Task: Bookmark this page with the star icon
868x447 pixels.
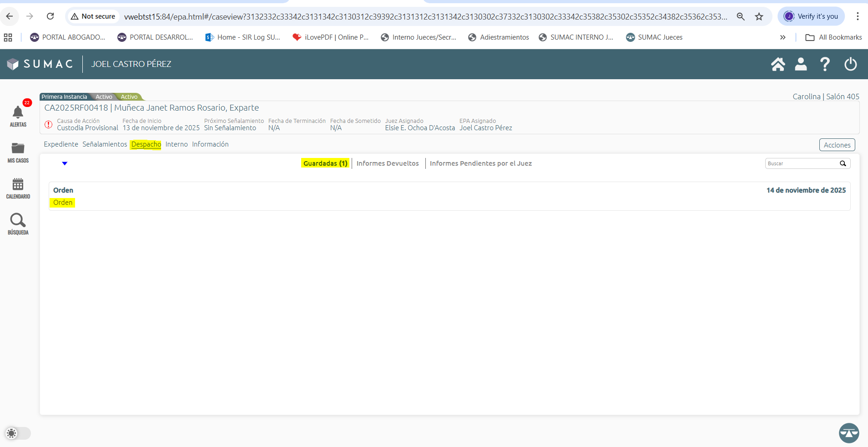Action: [x=759, y=16]
